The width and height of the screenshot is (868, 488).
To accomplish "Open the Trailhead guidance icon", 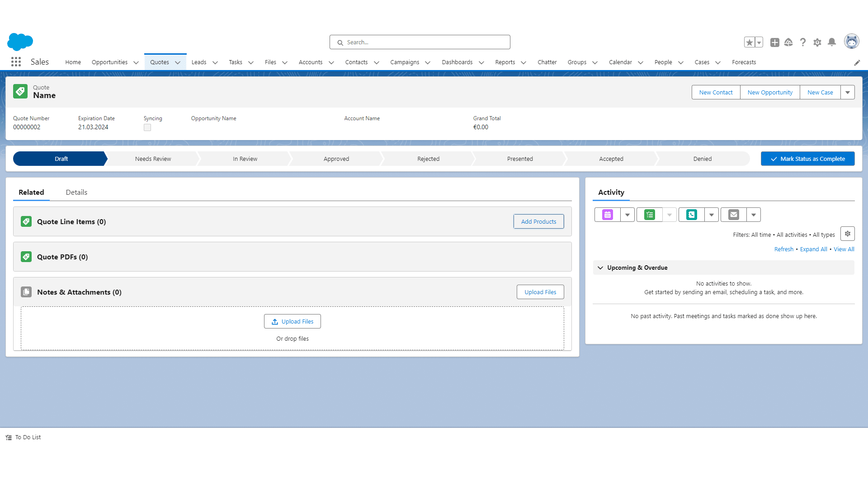I will (788, 42).
